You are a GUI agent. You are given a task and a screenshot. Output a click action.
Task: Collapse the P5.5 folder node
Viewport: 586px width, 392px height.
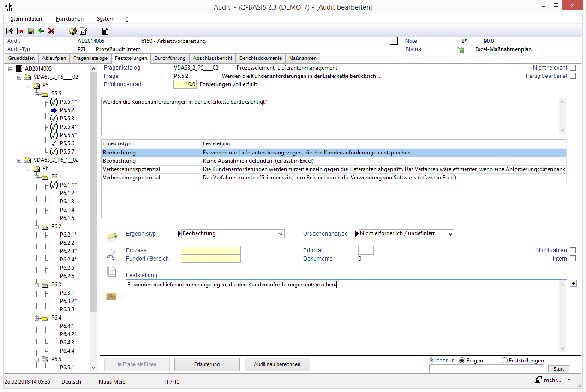(x=36, y=94)
